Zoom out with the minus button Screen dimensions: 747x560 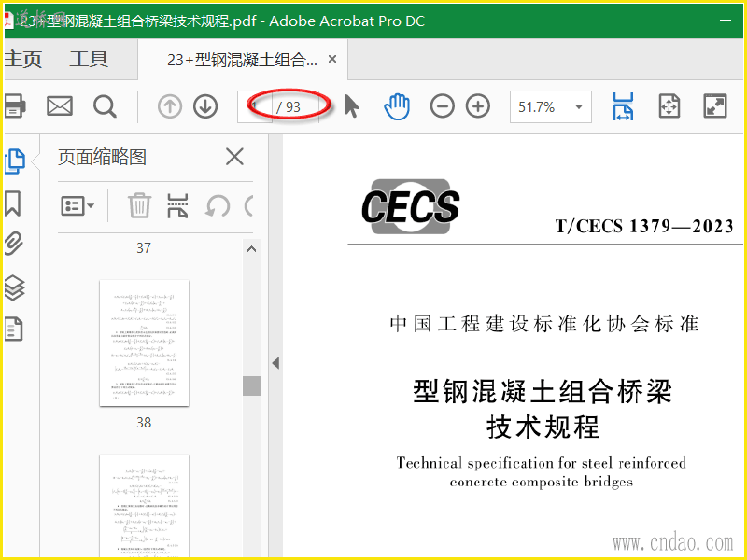click(442, 105)
